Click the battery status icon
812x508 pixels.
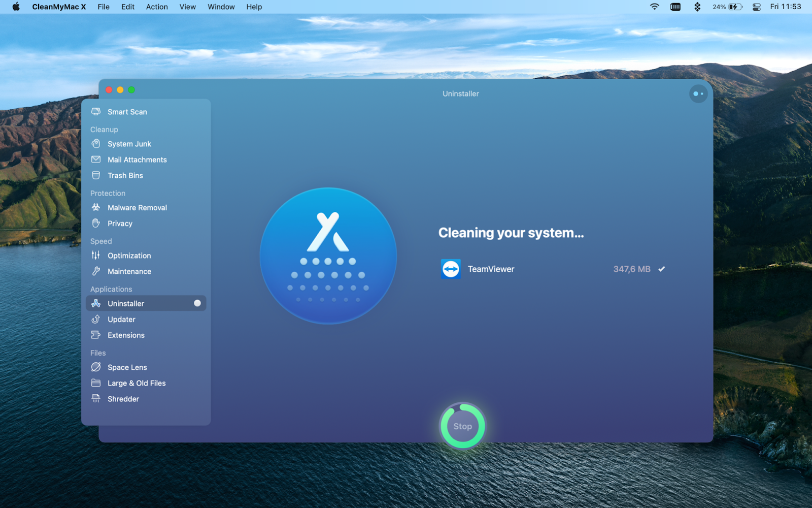tap(735, 7)
